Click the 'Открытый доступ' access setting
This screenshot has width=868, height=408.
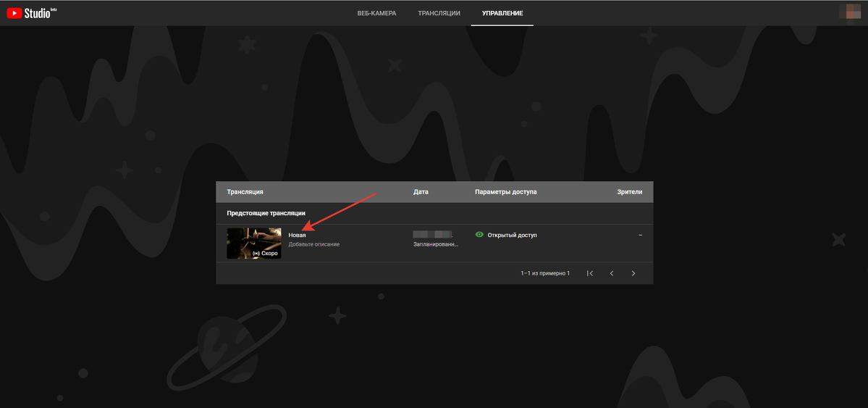[x=512, y=235]
